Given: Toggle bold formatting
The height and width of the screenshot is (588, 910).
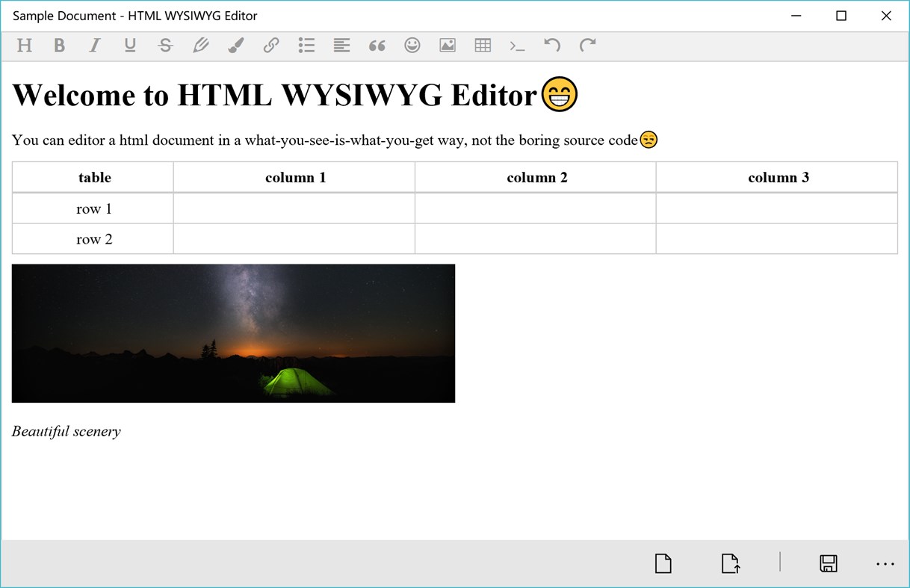Looking at the screenshot, I should pyautogui.click(x=59, y=46).
